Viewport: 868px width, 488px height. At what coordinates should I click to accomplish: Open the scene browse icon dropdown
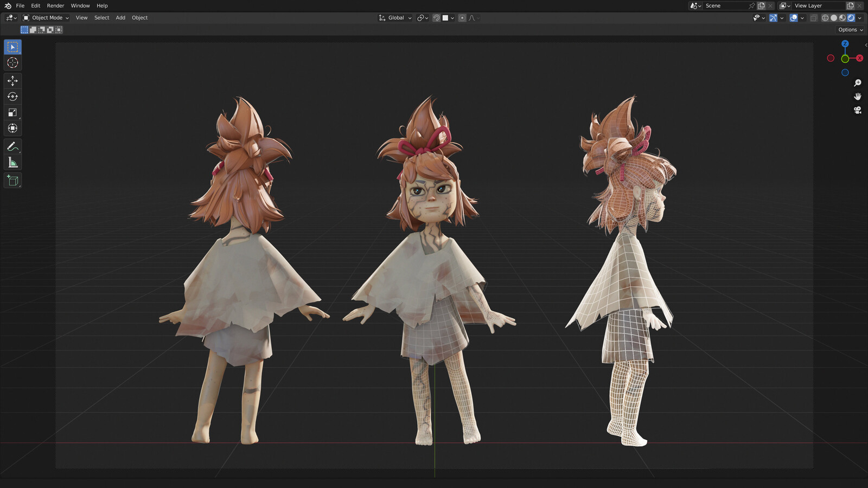tap(695, 5)
